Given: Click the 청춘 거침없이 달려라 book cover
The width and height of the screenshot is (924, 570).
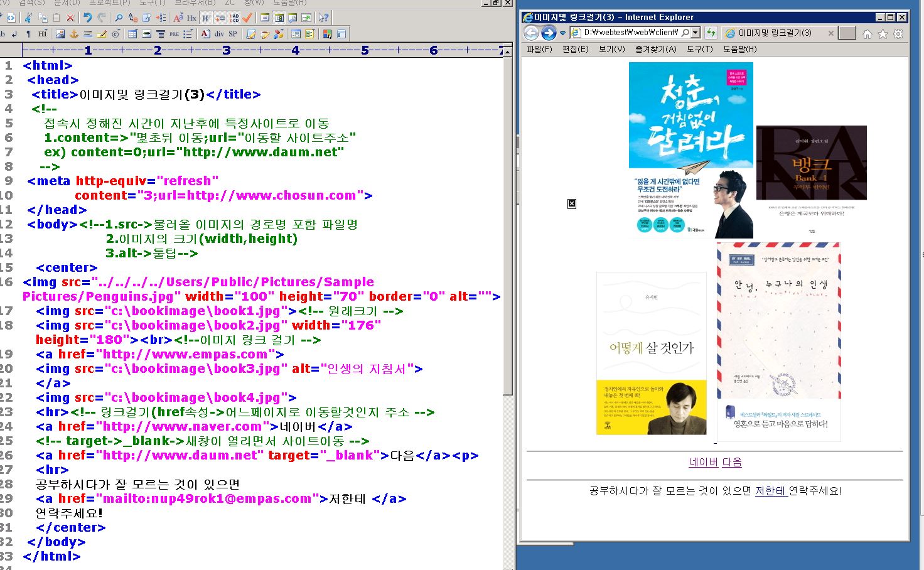Looking at the screenshot, I should pos(691,150).
